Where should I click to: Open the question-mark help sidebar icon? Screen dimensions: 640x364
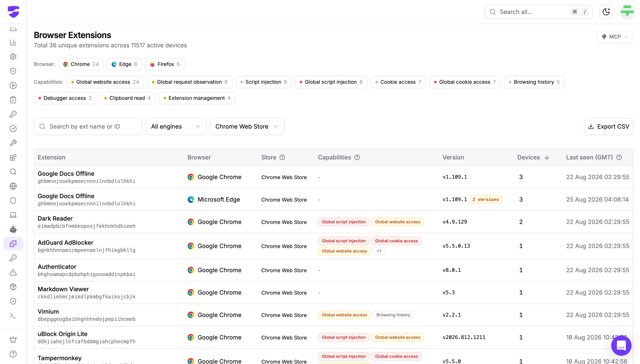click(13, 354)
